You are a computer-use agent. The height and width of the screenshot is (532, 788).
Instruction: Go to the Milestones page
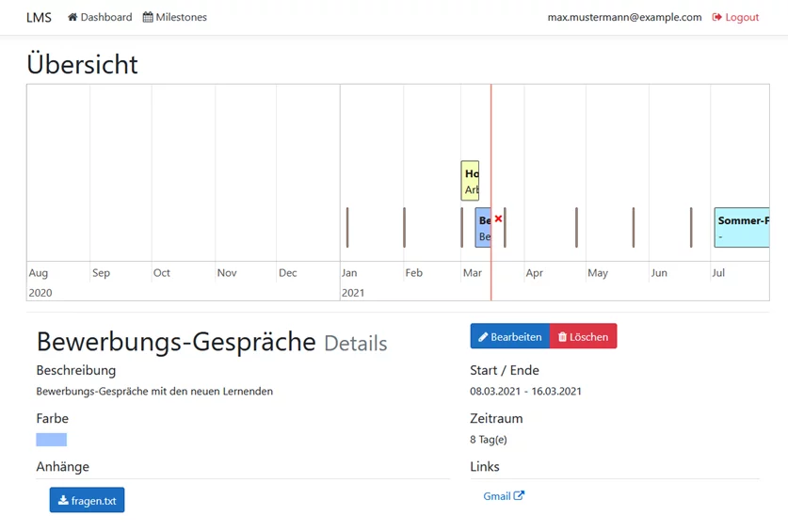(x=181, y=17)
